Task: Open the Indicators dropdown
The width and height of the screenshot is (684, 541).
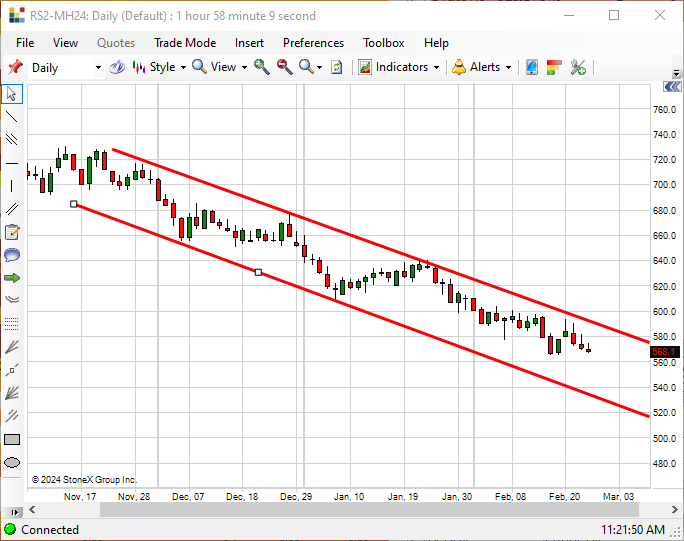Action: pyautogui.click(x=398, y=67)
